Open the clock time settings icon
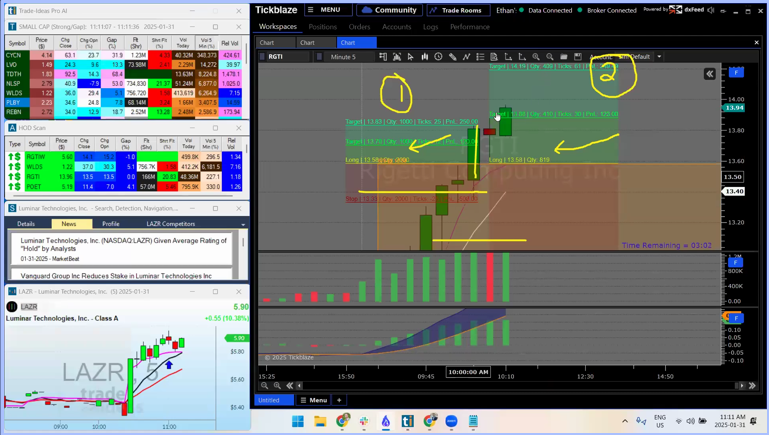Image resolution: width=769 pixels, height=435 pixels. [x=438, y=57]
